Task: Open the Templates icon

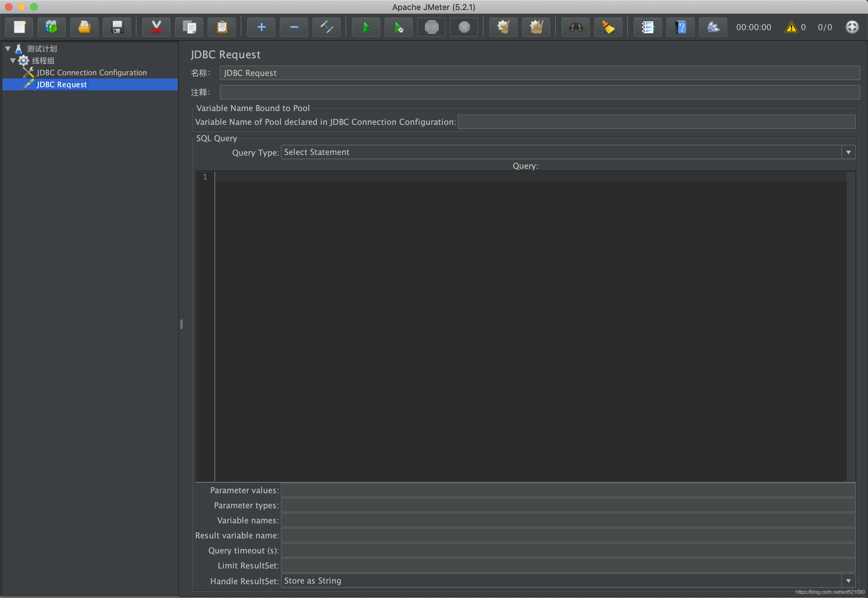Action: pyautogui.click(x=52, y=27)
